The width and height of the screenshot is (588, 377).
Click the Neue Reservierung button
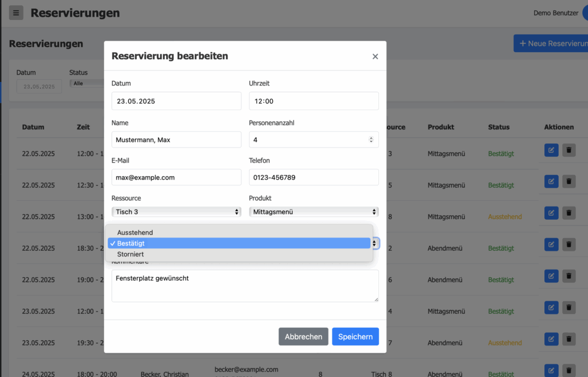coord(551,44)
